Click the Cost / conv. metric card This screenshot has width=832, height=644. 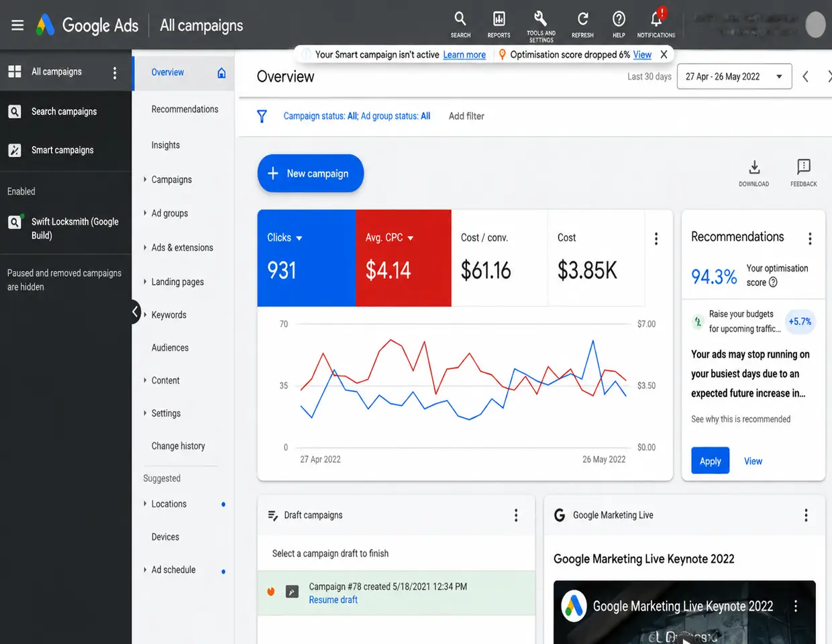click(x=500, y=258)
